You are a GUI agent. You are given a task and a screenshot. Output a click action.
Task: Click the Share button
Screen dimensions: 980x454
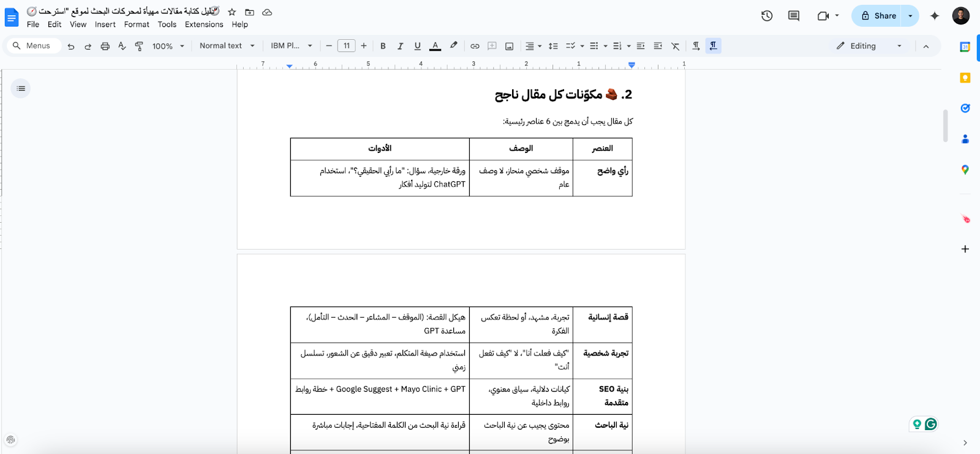tap(878, 16)
